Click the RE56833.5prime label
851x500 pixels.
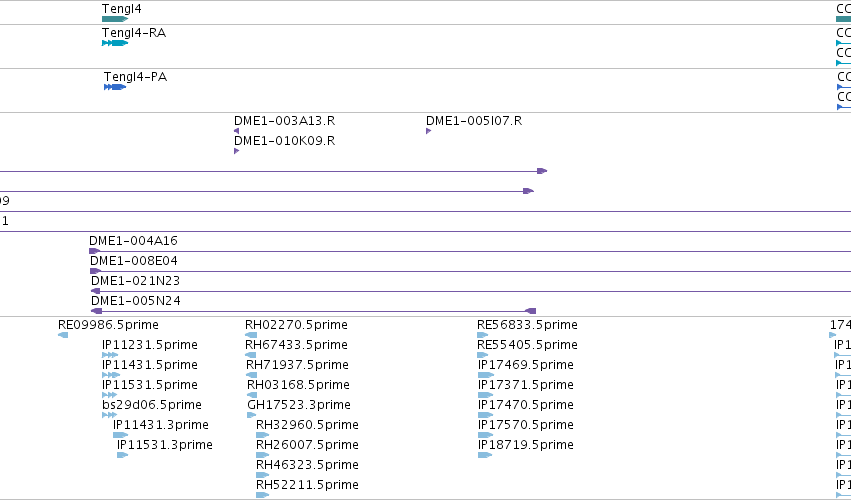pyautogui.click(x=528, y=325)
